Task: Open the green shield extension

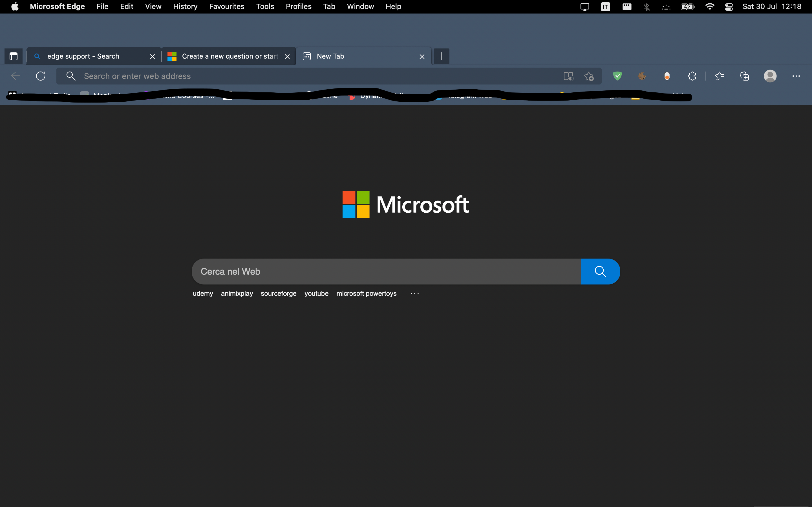Action: point(617,76)
